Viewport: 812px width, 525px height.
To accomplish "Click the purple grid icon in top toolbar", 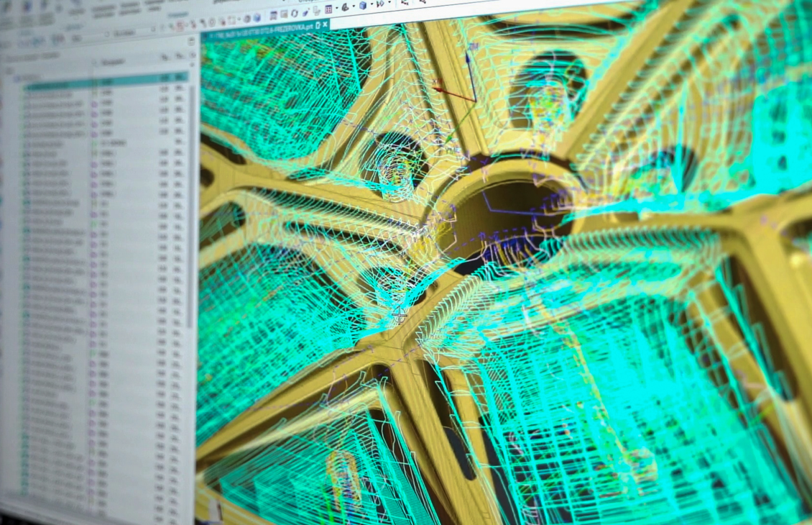I will (x=328, y=9).
